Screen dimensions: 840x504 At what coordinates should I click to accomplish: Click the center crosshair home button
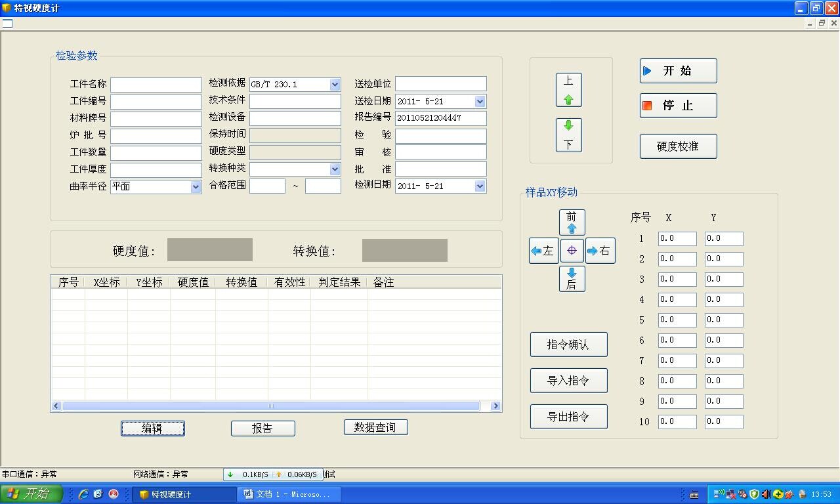pos(572,251)
